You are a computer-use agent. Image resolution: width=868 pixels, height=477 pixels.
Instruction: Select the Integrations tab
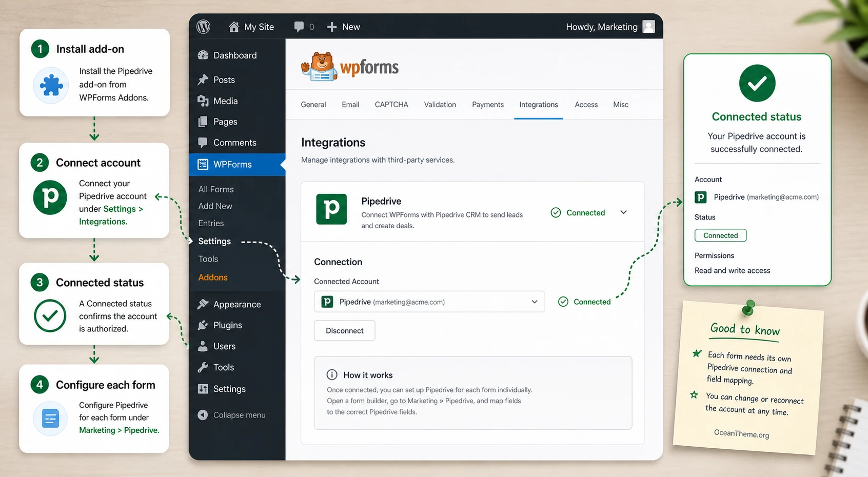pyautogui.click(x=539, y=105)
